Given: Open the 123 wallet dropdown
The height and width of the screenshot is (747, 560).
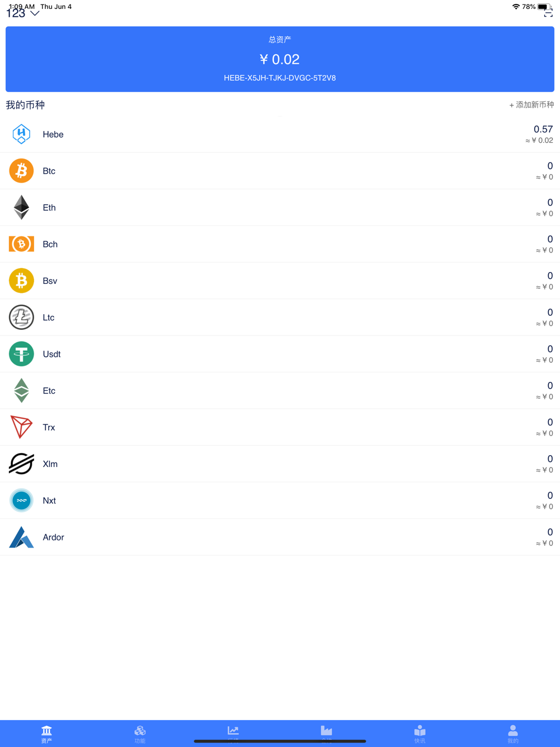Looking at the screenshot, I should pos(23,13).
